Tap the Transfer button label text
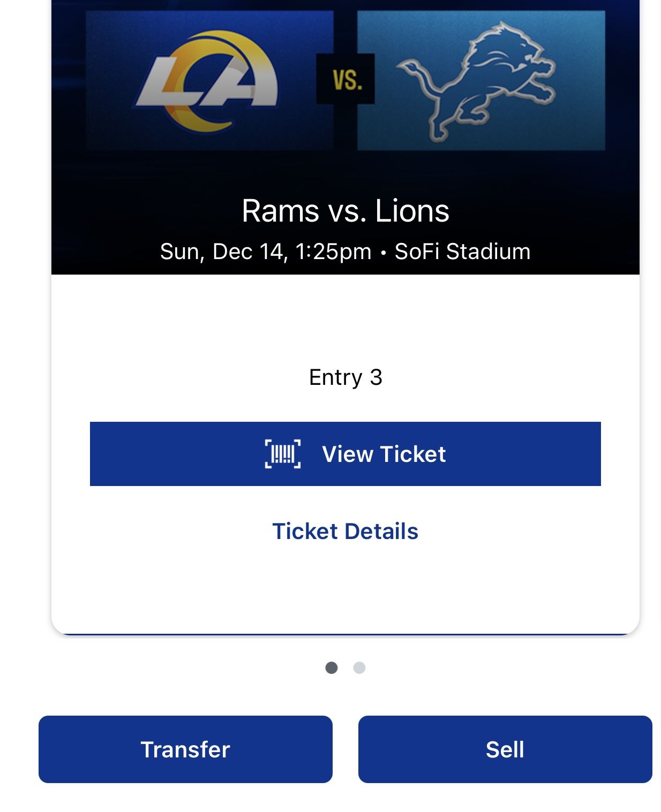Viewport: 661px width, 812px height. tap(185, 749)
